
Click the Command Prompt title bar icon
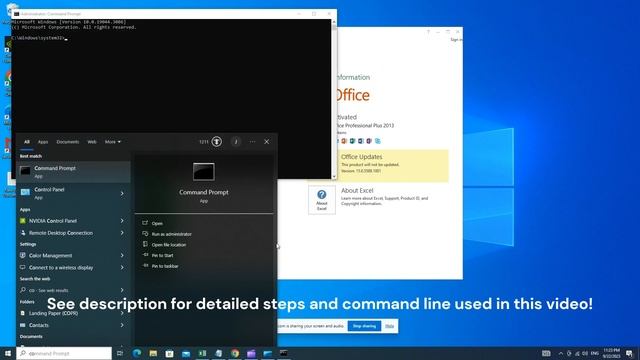point(16,14)
